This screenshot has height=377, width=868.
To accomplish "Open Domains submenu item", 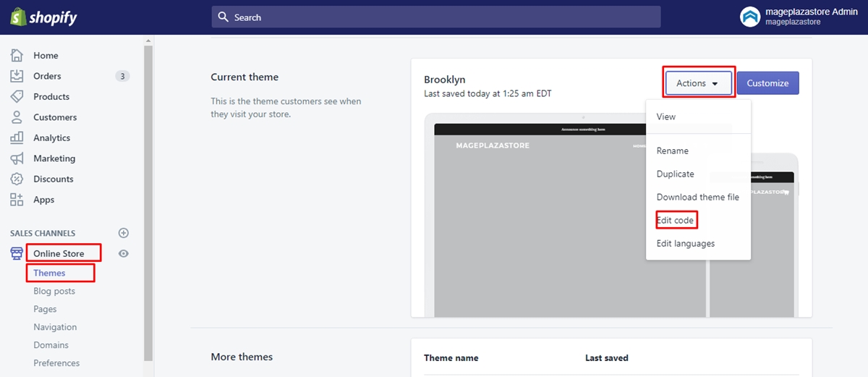I will (51, 345).
